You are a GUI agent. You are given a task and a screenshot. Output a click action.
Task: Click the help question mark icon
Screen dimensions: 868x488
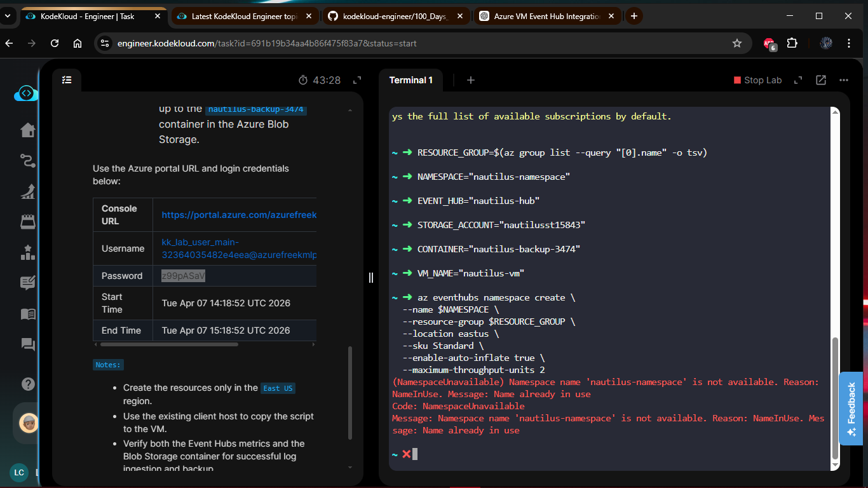(28, 384)
